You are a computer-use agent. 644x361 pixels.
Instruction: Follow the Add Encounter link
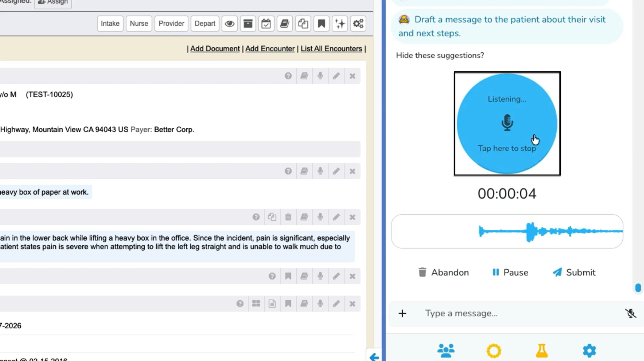click(270, 49)
